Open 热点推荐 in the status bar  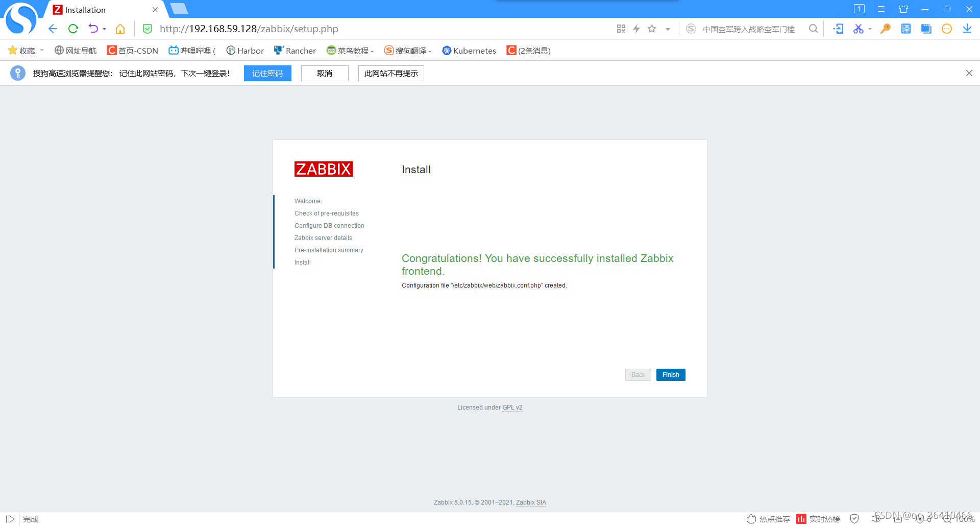click(x=768, y=519)
